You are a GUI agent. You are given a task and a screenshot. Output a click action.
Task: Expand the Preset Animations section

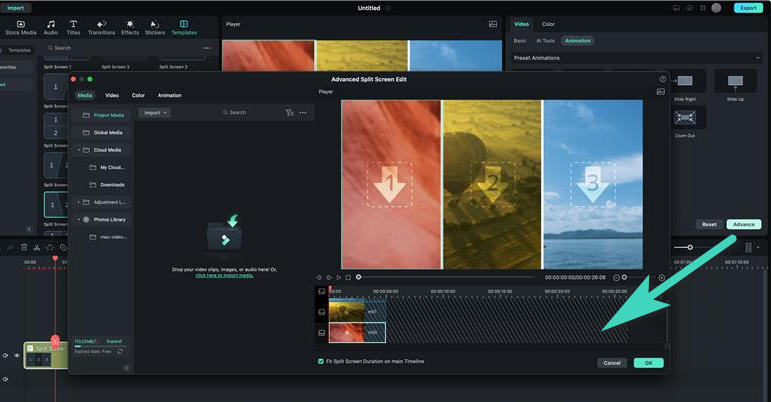point(758,58)
